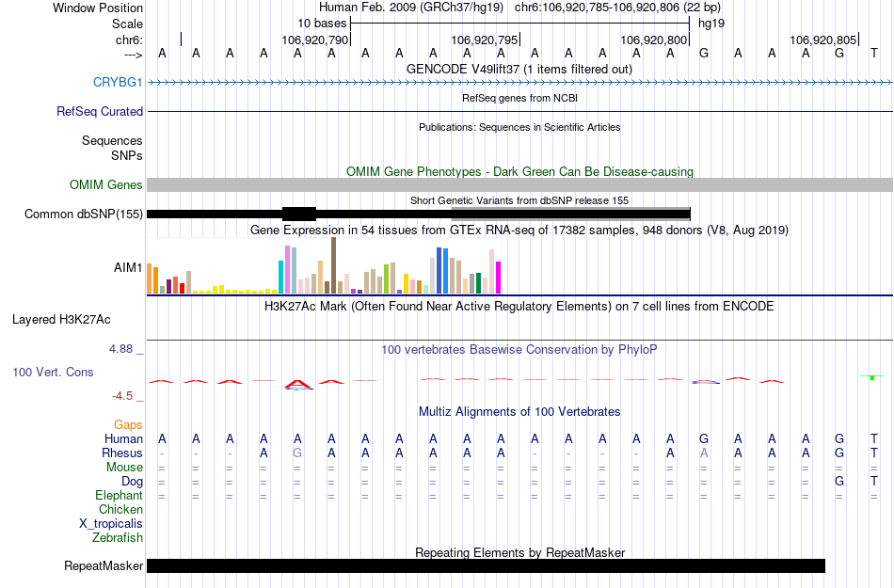Viewport: 894px width, 588px height.
Task: Click the thick black block in dbSNP track
Action: click(298, 215)
